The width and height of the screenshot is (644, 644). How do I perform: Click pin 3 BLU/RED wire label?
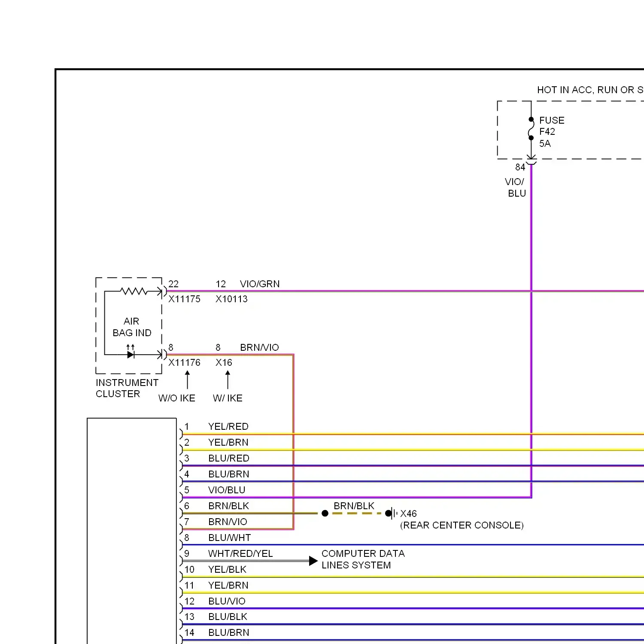pyautogui.click(x=229, y=459)
